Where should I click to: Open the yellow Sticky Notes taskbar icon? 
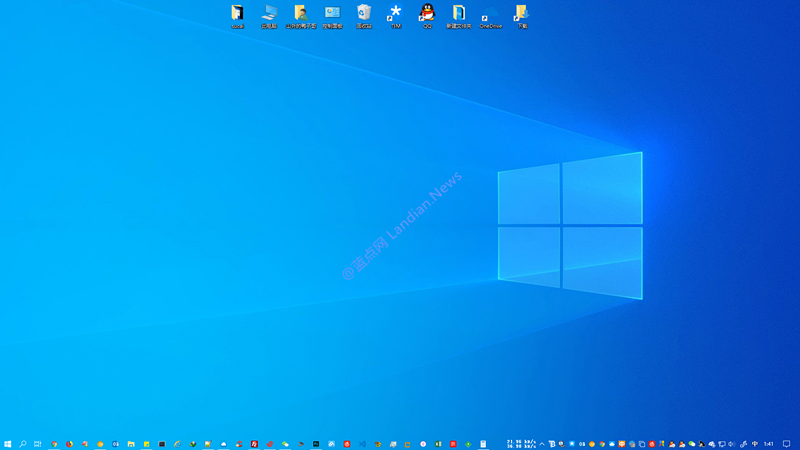146,444
